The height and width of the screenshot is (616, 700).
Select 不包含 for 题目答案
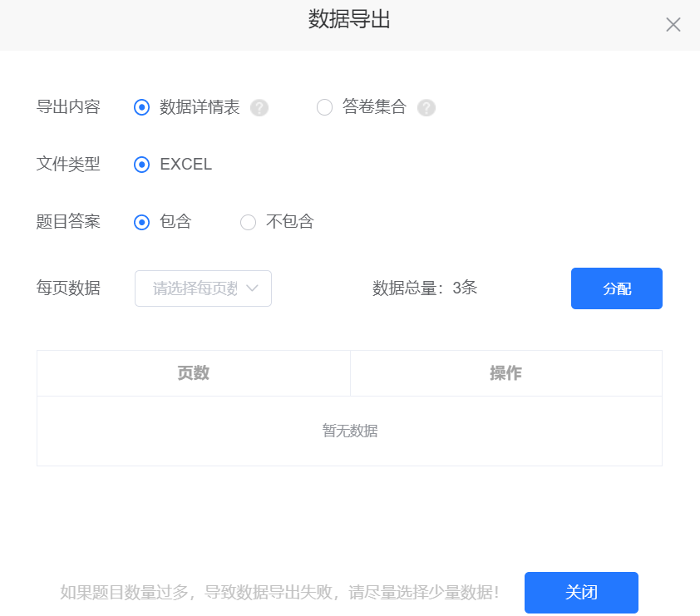pos(249,222)
